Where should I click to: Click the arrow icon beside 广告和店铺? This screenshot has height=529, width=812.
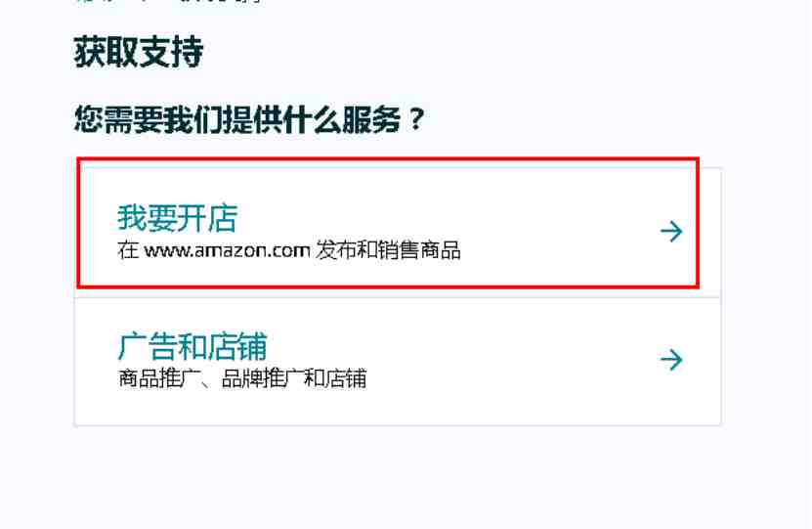(671, 360)
